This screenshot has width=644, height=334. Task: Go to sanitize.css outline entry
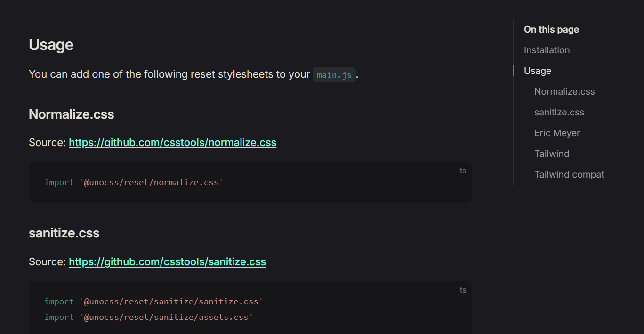pos(559,112)
